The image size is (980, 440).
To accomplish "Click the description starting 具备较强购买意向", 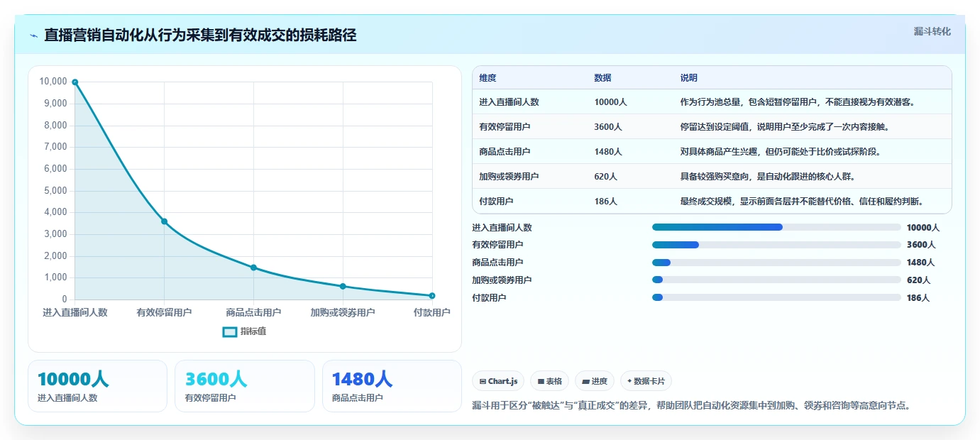I will pos(768,177).
